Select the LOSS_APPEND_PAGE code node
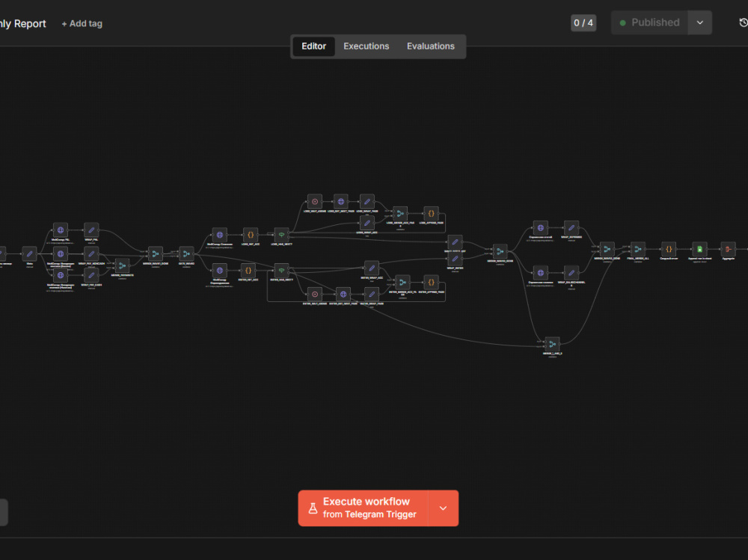 click(x=432, y=213)
